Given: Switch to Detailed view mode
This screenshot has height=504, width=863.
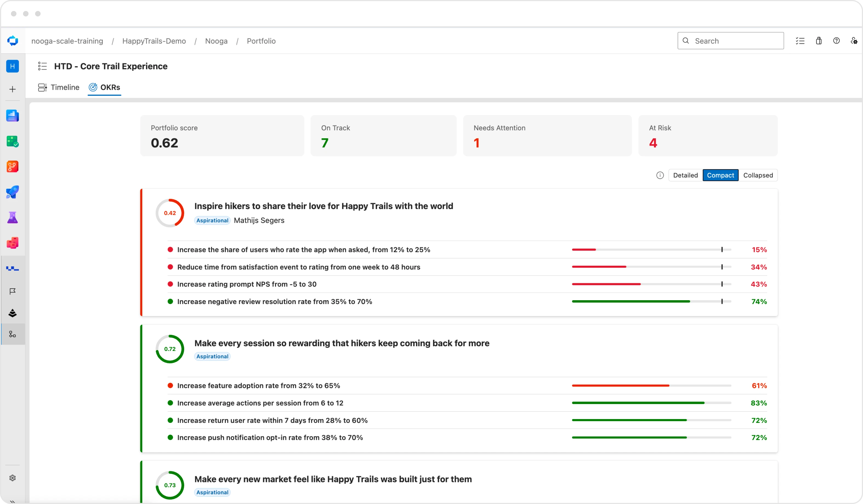Looking at the screenshot, I should [685, 175].
